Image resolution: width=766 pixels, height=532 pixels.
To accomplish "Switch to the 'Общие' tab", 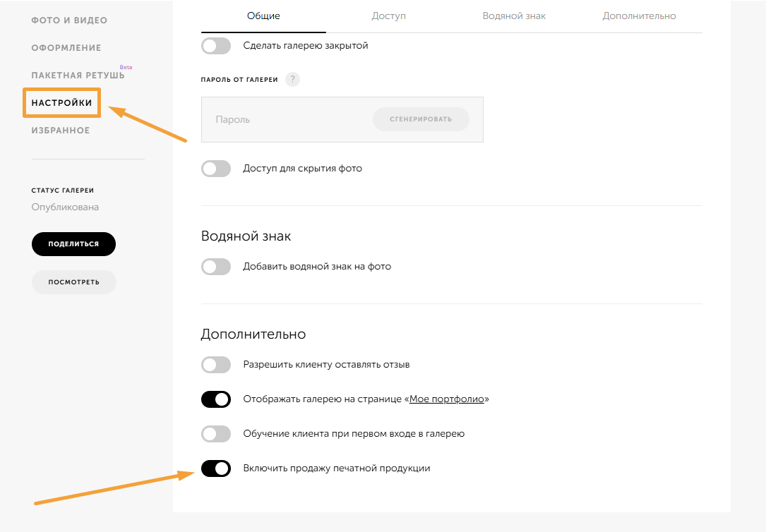I will click(263, 16).
